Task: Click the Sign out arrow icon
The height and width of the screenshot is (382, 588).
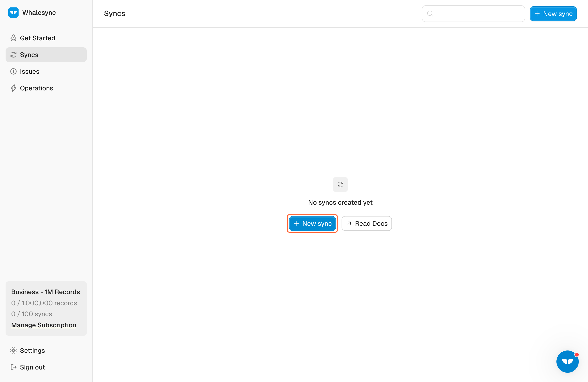Action: pos(13,367)
